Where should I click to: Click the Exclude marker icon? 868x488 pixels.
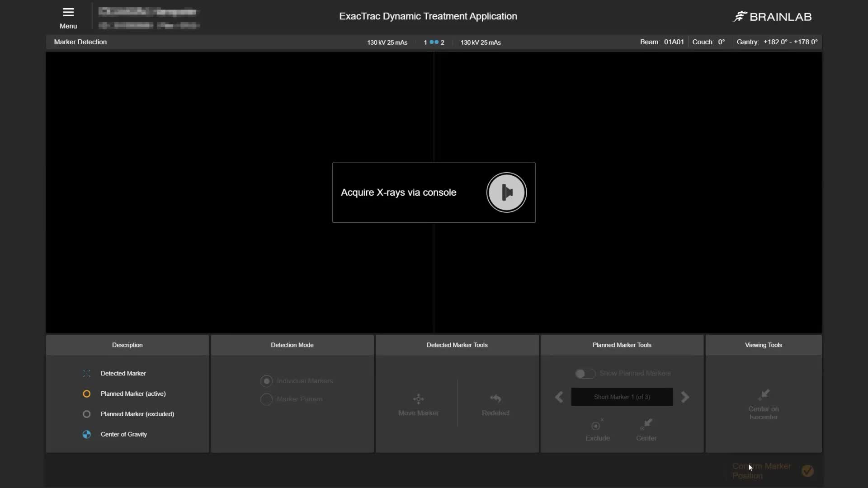[597, 425]
